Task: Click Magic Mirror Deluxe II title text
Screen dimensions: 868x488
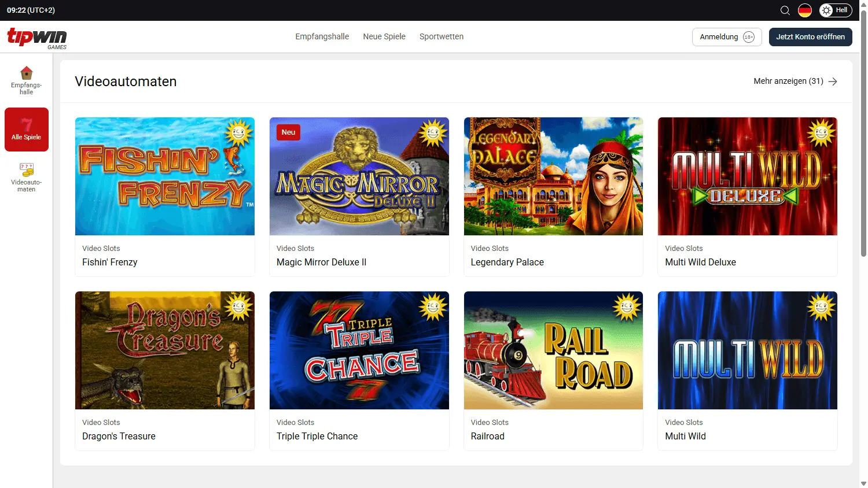Action: tap(322, 262)
